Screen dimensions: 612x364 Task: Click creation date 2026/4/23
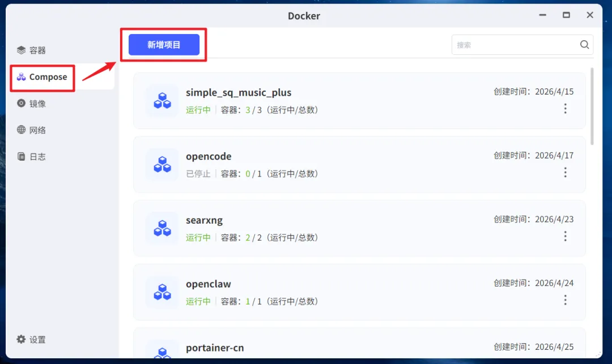[x=554, y=220]
